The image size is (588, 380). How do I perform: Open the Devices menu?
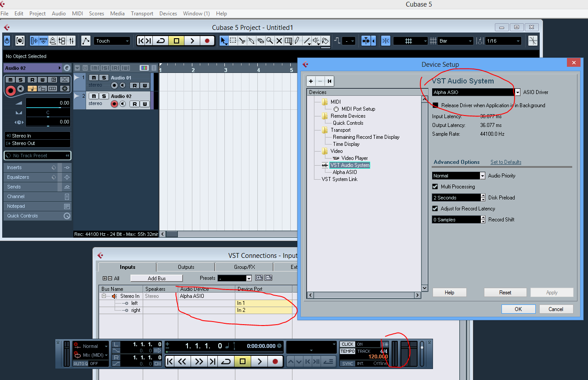[168, 14]
